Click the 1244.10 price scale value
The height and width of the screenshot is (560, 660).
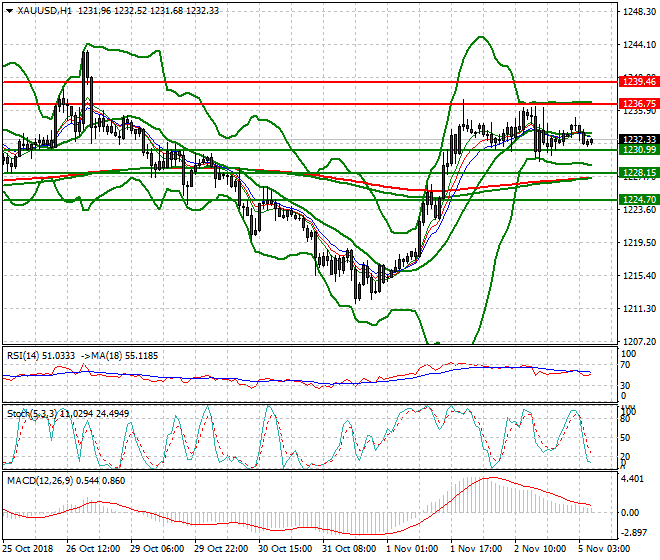click(639, 45)
